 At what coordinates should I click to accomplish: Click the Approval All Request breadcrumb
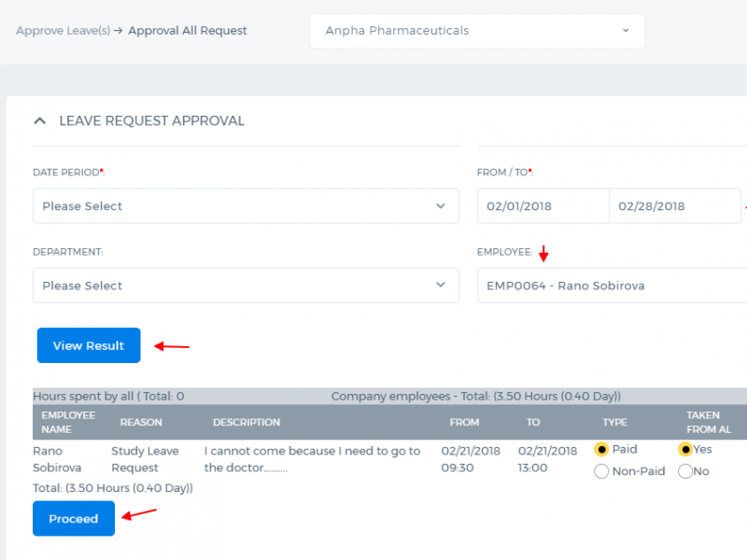click(188, 31)
